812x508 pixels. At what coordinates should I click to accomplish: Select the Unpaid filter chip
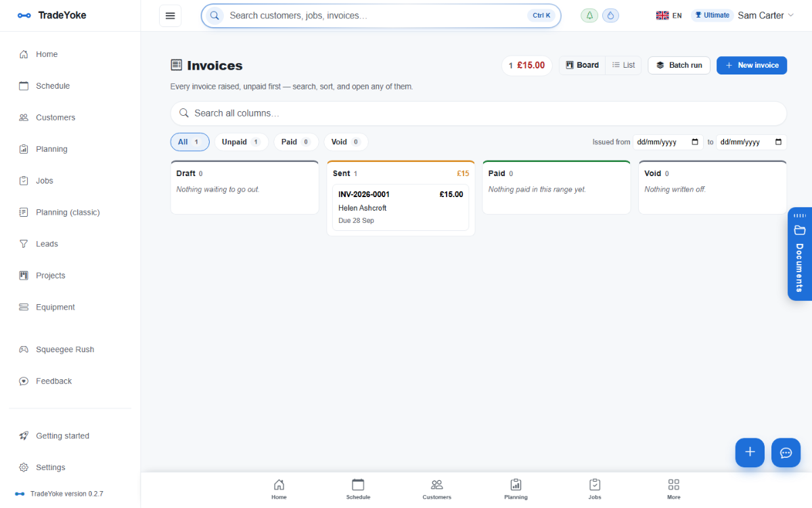click(242, 142)
